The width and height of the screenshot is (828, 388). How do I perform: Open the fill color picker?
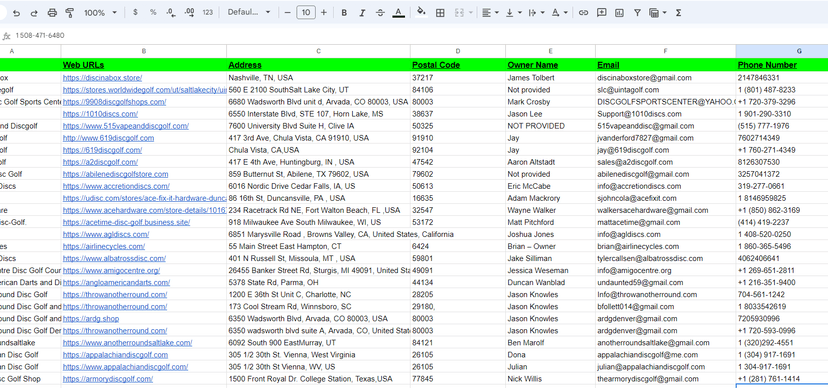(421, 13)
